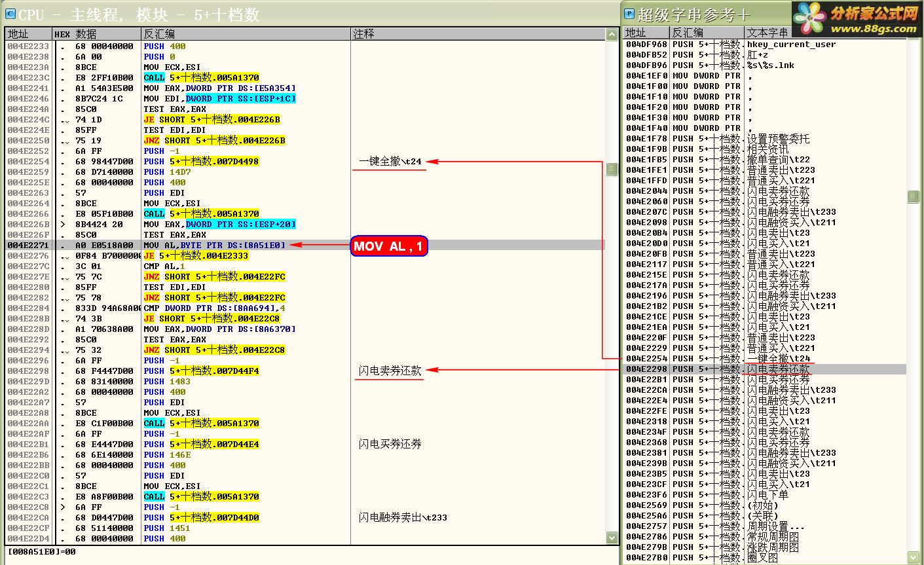The image size is (924, 565).
Task: Select address 004E2233 at the top of the CPU window
Action: click(28, 46)
